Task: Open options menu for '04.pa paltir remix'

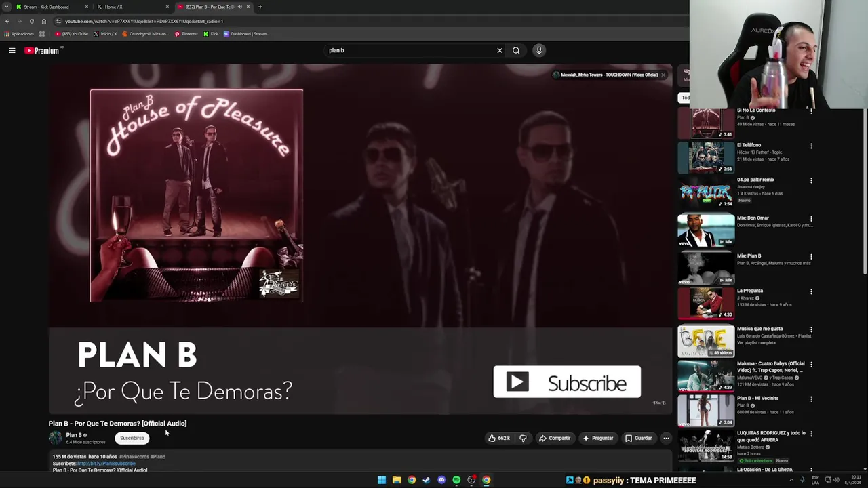Action: click(x=811, y=181)
